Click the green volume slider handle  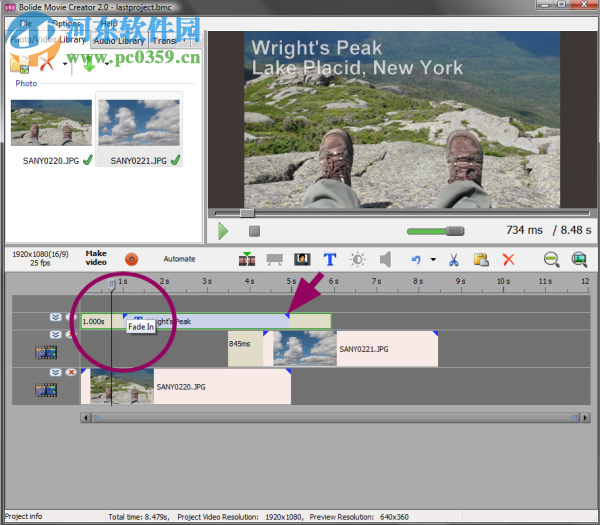(455, 231)
